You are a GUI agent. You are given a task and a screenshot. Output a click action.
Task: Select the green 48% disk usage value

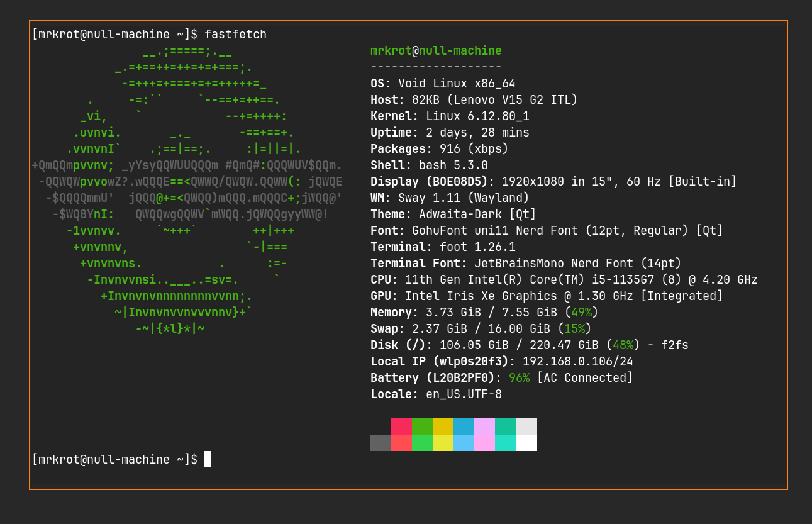pos(623,345)
